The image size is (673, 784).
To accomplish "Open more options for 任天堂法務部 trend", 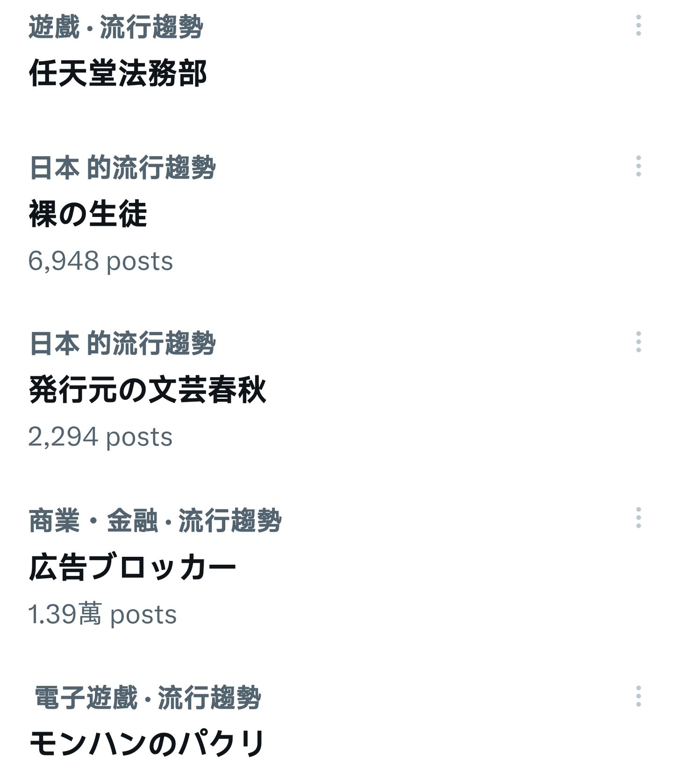I will [x=638, y=25].
